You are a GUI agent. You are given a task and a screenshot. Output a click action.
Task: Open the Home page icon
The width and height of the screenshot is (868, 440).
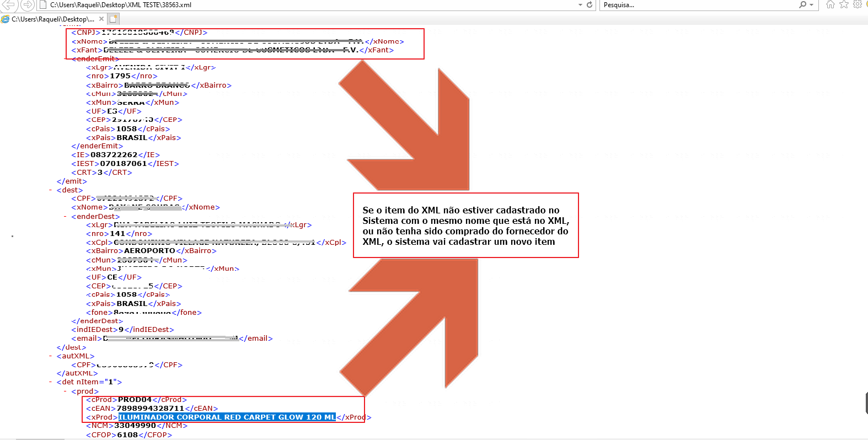pyautogui.click(x=830, y=4)
